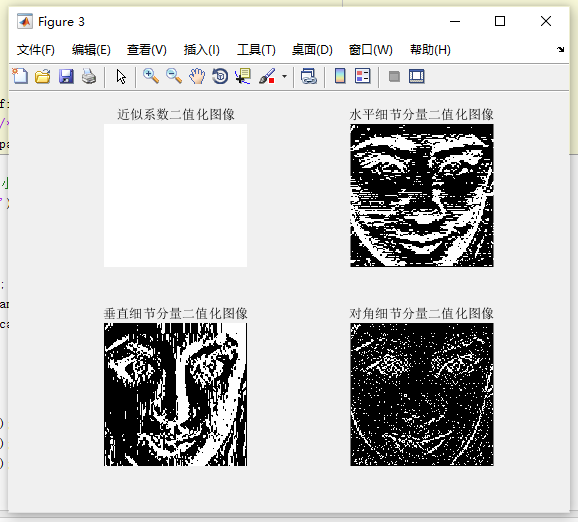578x522 pixels.
Task: Print the figure using the printer icon
Action: click(x=89, y=76)
